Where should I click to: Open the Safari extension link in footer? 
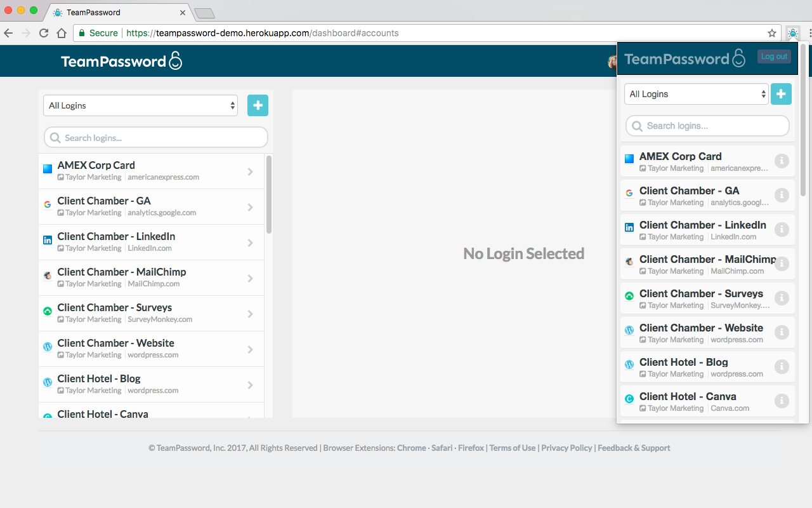coord(442,448)
